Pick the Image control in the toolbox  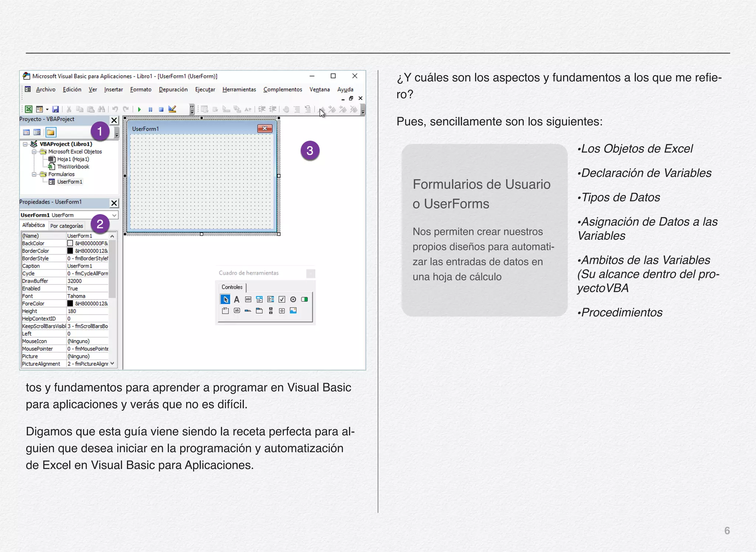click(293, 311)
